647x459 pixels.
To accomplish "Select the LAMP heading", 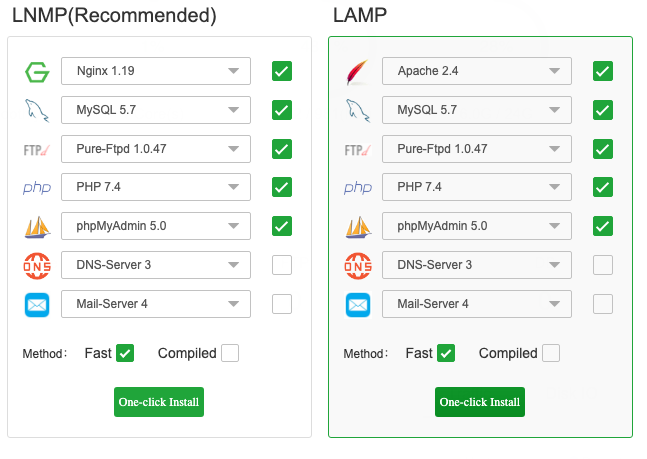I will tap(360, 16).
